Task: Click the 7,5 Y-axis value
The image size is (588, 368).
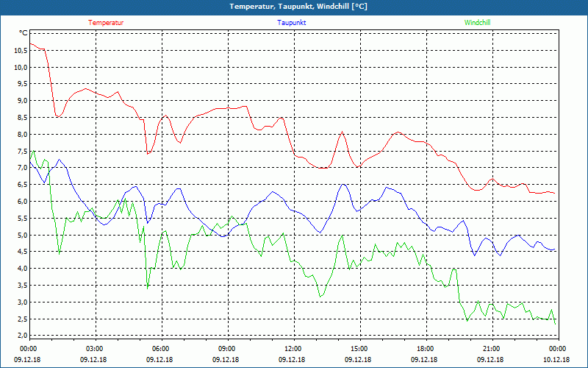Action: coord(22,151)
